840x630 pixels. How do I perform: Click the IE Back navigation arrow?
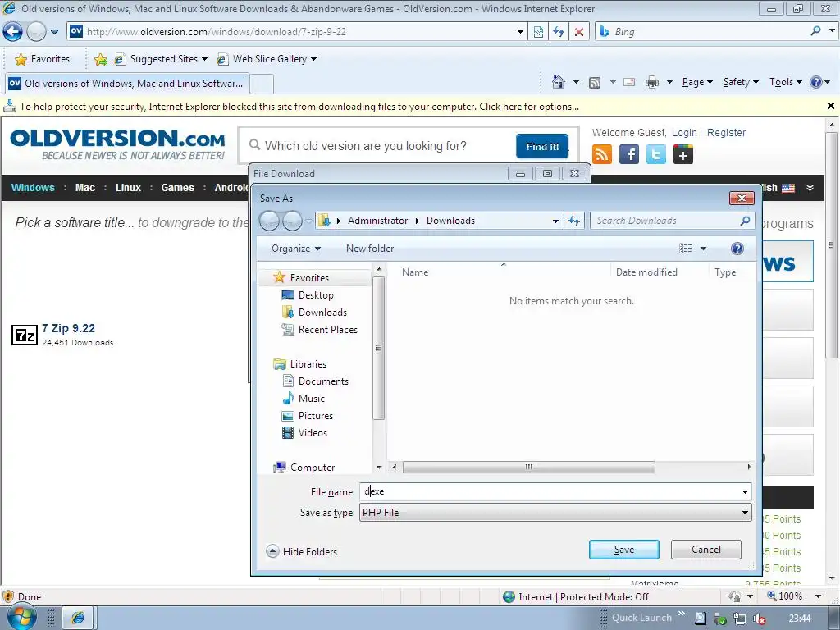[12, 32]
